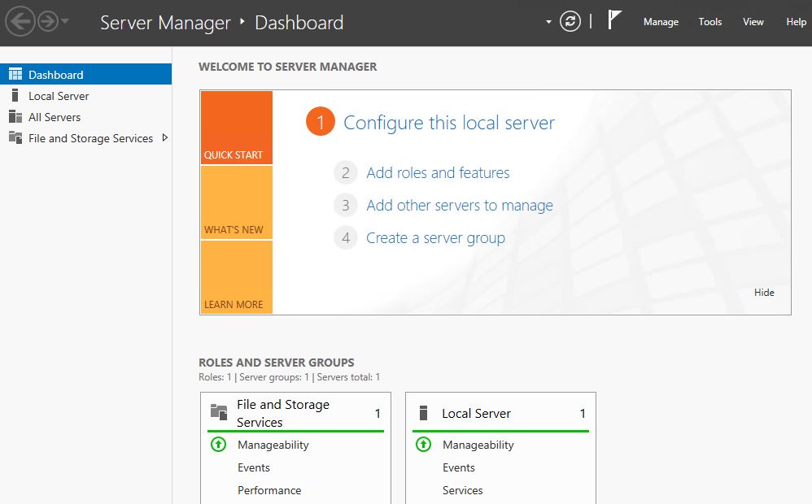This screenshot has height=504, width=812.
Task: Select Local Server in the sidebar
Action: tap(59, 96)
